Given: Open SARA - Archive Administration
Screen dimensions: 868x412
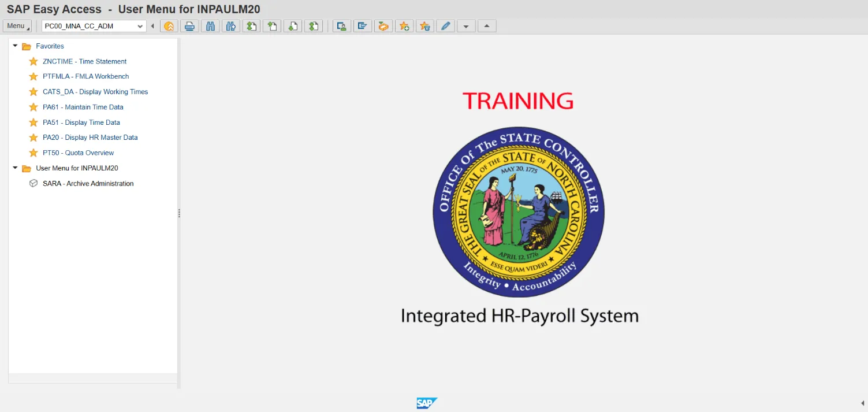Looking at the screenshot, I should pos(88,184).
